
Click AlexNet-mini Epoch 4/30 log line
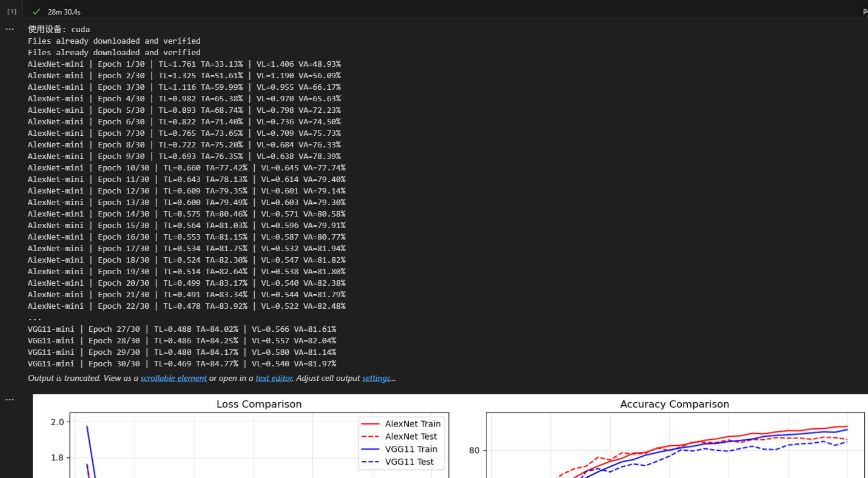click(x=184, y=98)
